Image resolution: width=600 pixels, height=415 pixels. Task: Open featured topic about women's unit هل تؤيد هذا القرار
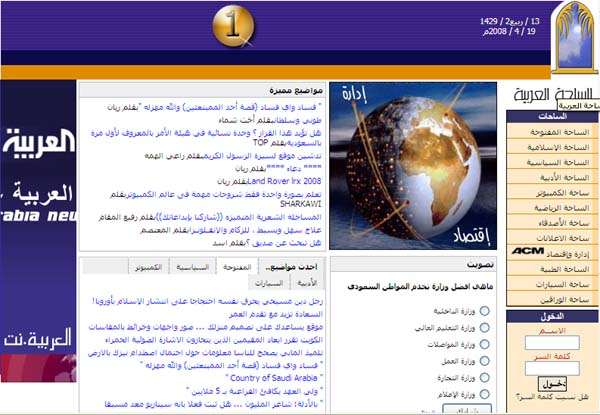pyautogui.click(x=206, y=138)
